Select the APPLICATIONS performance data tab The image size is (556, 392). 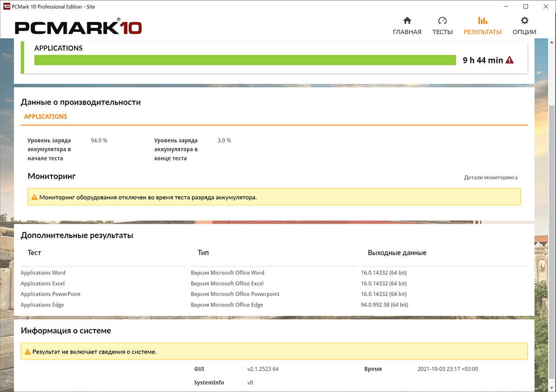[x=45, y=117]
